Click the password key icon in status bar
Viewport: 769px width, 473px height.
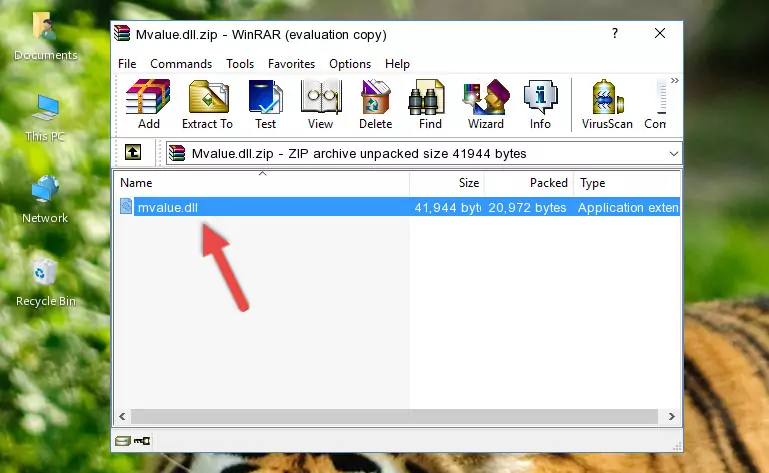(x=142, y=441)
